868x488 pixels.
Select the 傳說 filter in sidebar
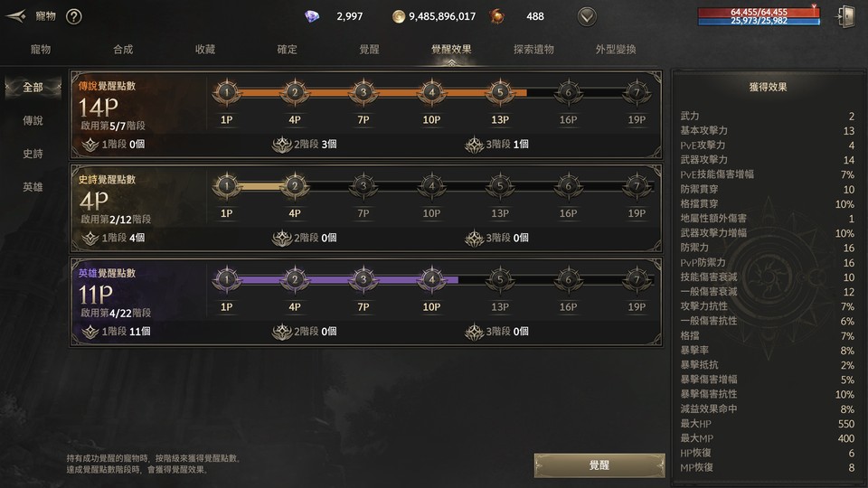click(x=33, y=120)
